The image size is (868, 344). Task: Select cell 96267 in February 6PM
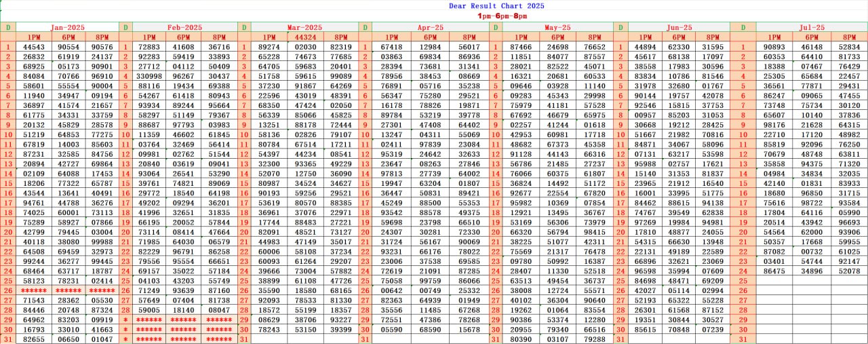(183, 77)
